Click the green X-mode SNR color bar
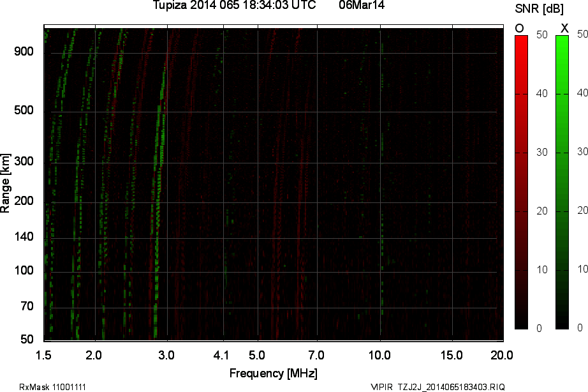This screenshot has height=392, width=588. 562,182
